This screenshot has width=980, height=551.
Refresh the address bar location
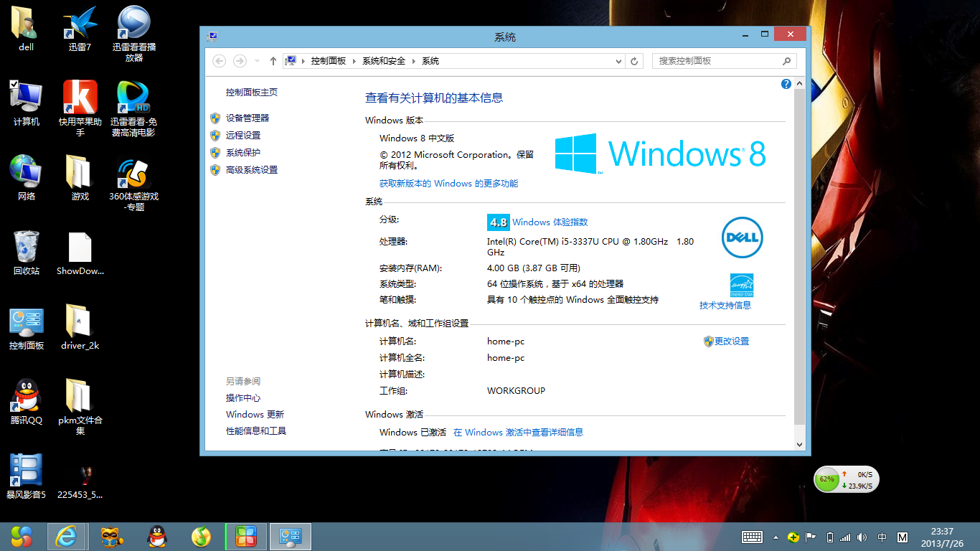634,61
